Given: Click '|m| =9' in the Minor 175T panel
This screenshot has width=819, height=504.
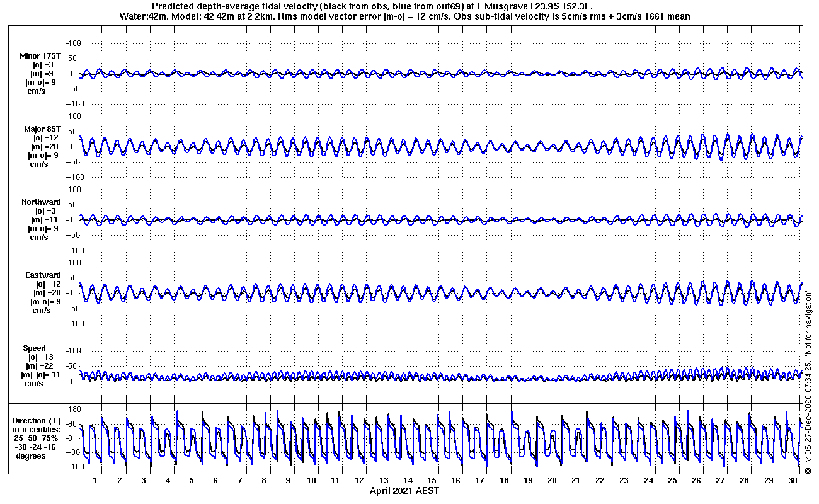Looking at the screenshot, I should tap(41, 74).
